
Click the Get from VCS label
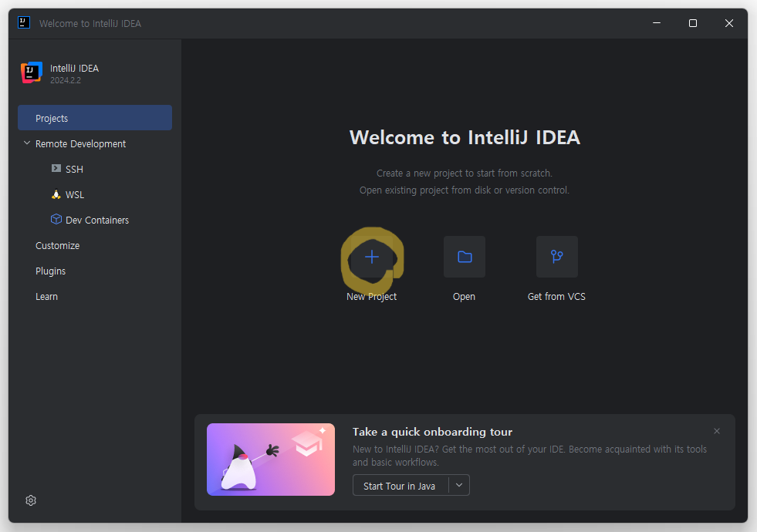556,297
